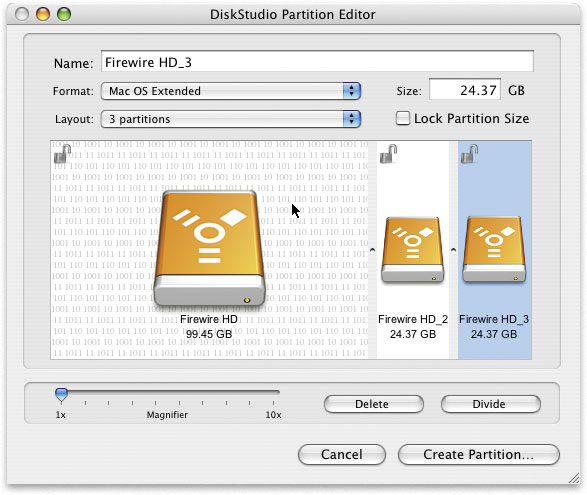Image resolution: width=587 pixels, height=495 pixels.
Task: Click the divider handle between Firewire HD and HD_2
Action: click(372, 250)
